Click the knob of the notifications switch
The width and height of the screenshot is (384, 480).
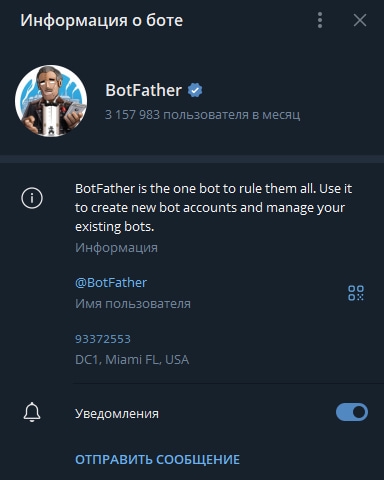pyautogui.click(x=359, y=413)
